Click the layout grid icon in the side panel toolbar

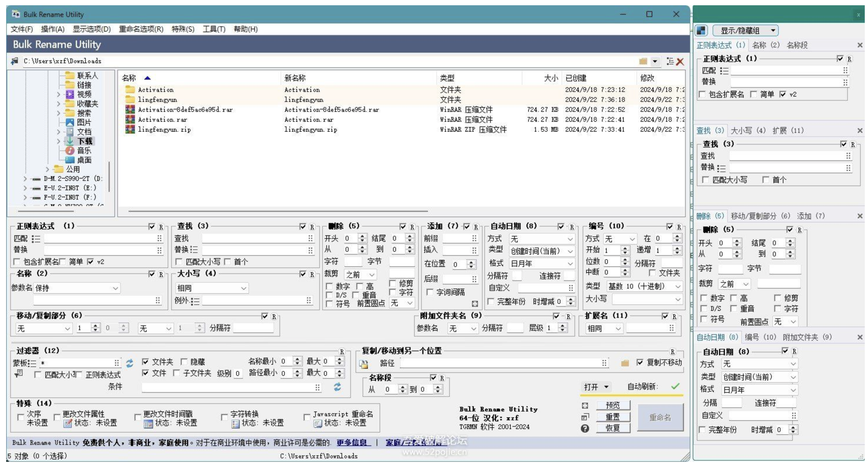click(x=701, y=30)
